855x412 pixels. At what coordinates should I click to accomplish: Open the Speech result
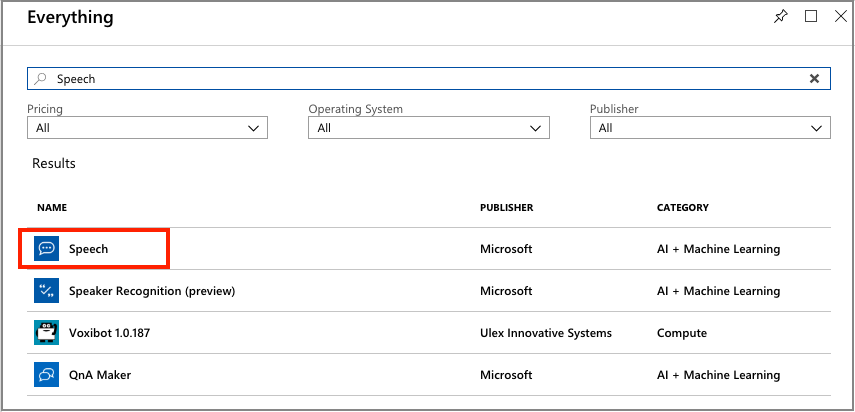pos(89,249)
